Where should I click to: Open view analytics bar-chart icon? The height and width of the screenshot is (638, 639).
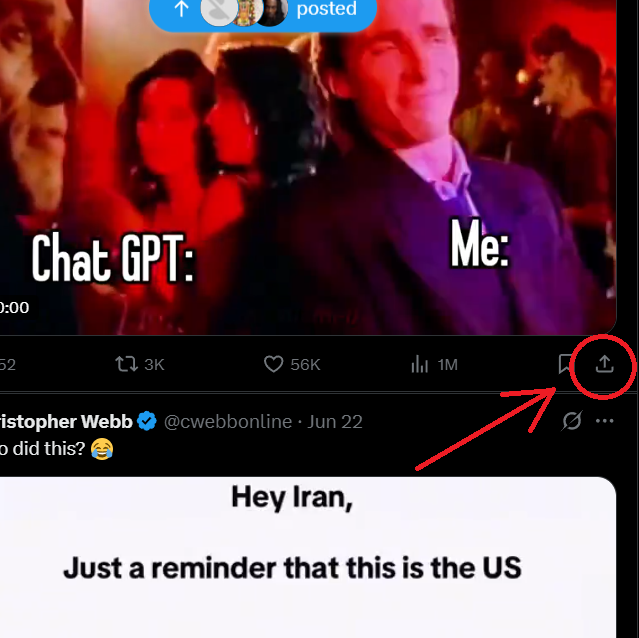[x=419, y=364]
